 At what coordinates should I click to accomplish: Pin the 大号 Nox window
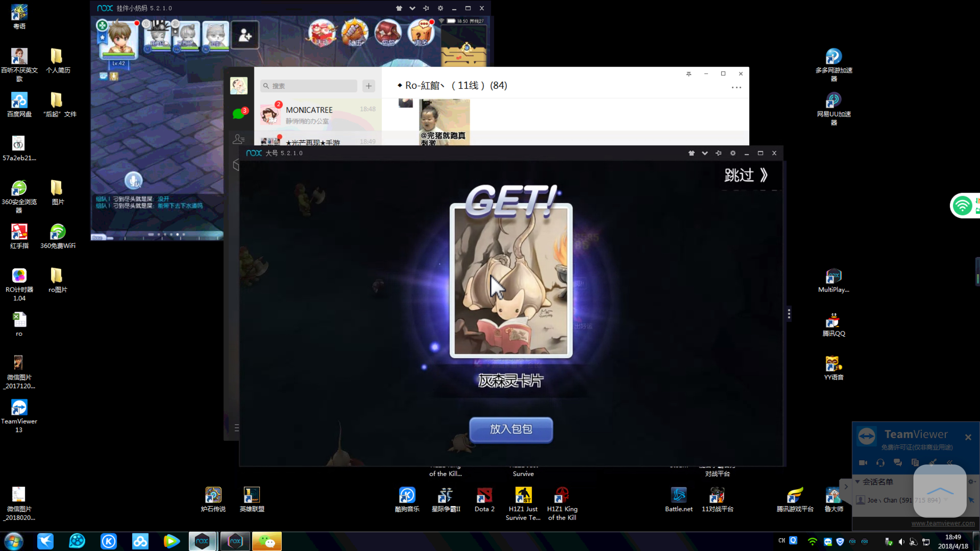point(719,153)
